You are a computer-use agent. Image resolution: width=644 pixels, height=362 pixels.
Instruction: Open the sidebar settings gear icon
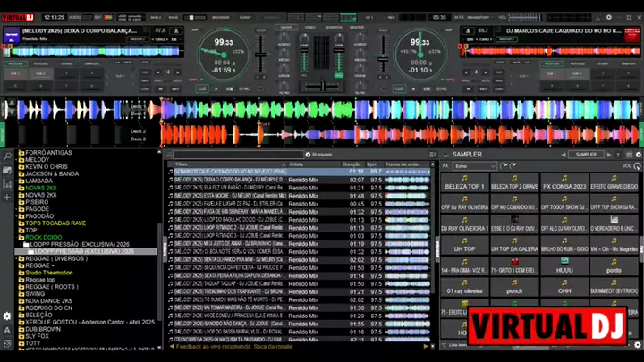pos(7,316)
